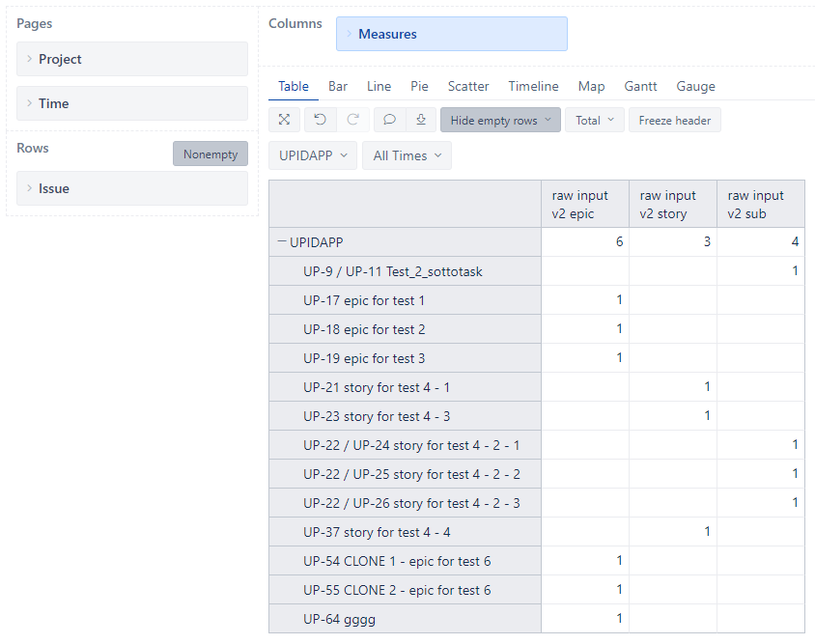The image size is (815, 644).
Task: Click UPIDAPP epic total value 6
Action: coord(585,241)
